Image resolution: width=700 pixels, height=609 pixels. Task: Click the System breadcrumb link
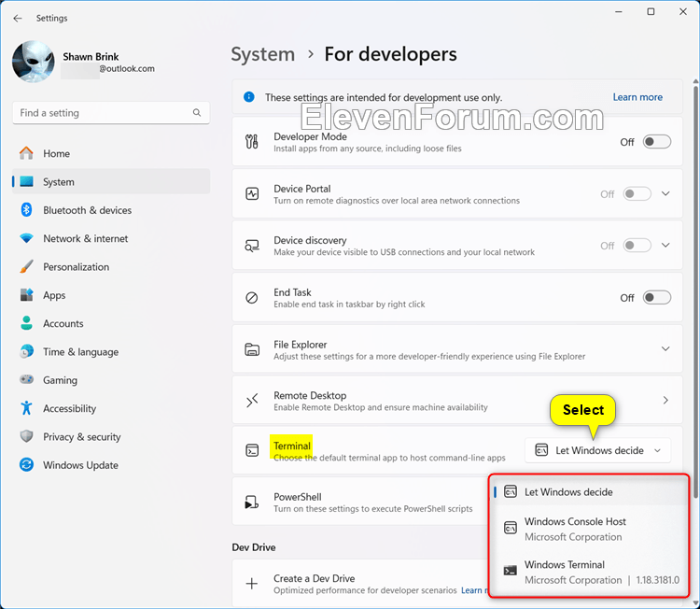[262, 54]
